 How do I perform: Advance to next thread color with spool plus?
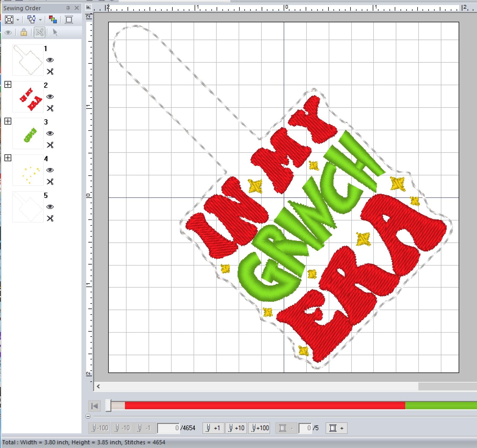click(336, 428)
